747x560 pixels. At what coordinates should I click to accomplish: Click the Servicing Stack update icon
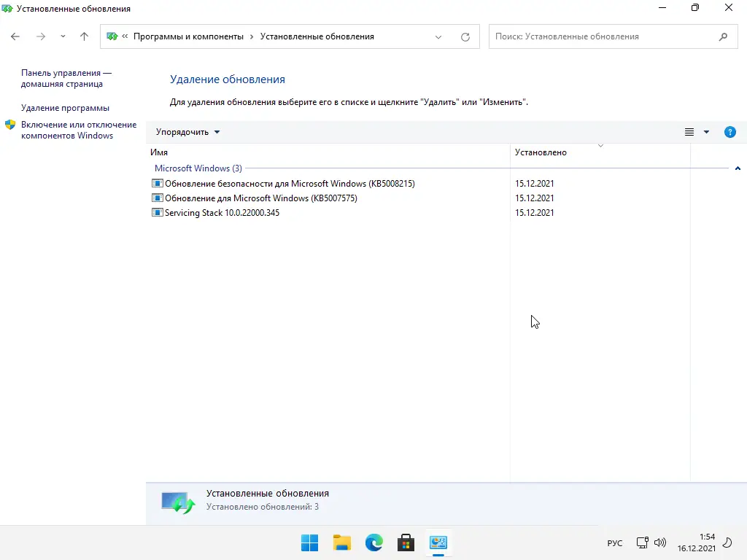coord(158,212)
